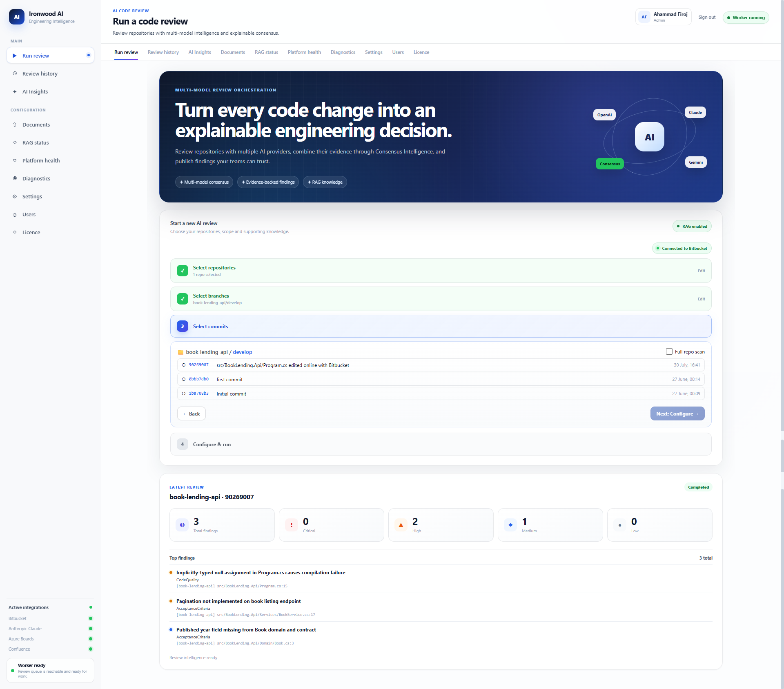Select commit 1ba708b3 radio button
This screenshot has height=689, width=784.
(184, 393)
